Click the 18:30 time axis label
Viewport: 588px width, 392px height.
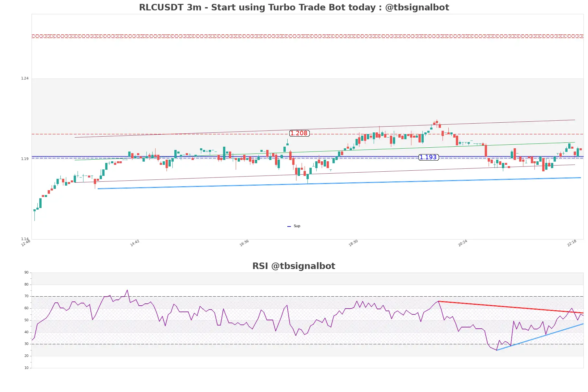(353, 243)
